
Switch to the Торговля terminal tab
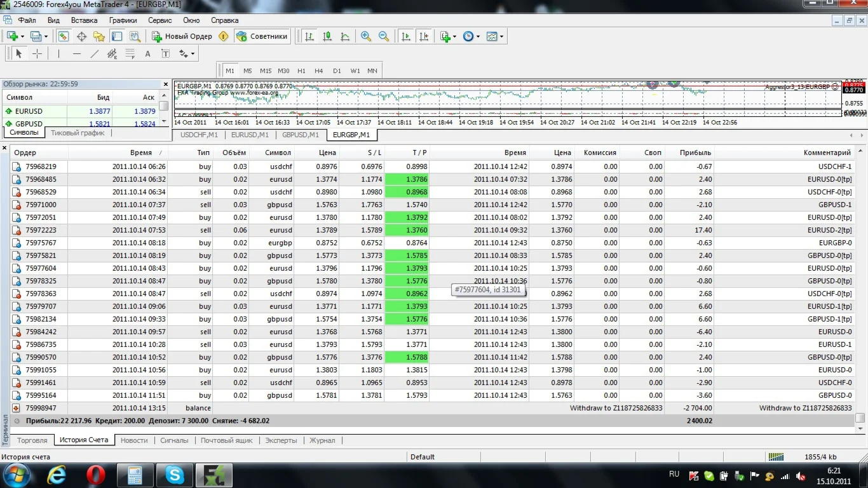point(32,440)
